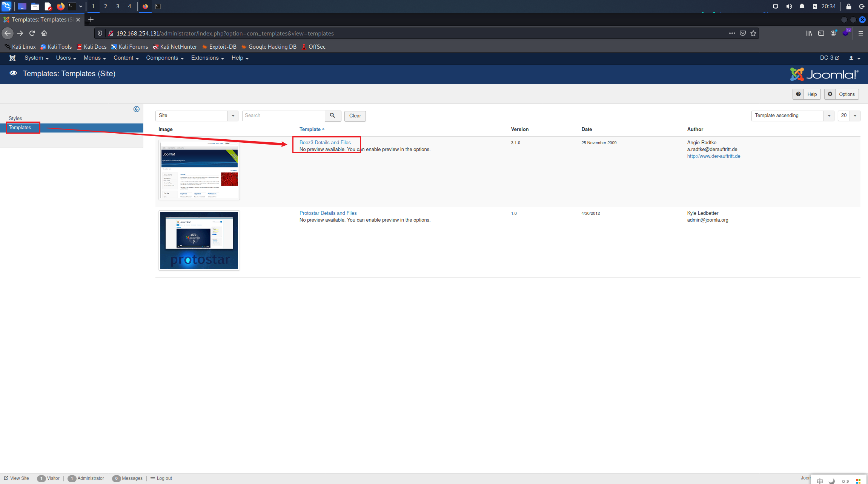Open the Google Hacking DB bookmark
The image size is (868, 484).
tap(269, 46)
